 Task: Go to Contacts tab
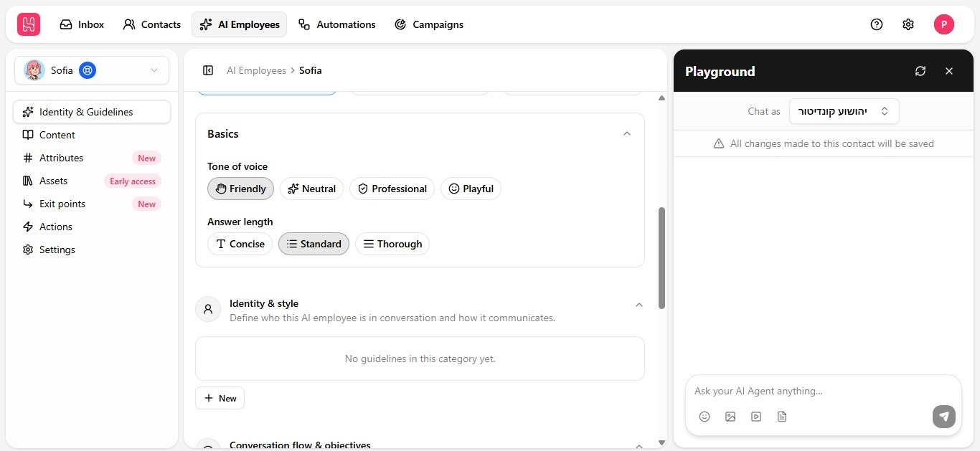click(x=151, y=24)
